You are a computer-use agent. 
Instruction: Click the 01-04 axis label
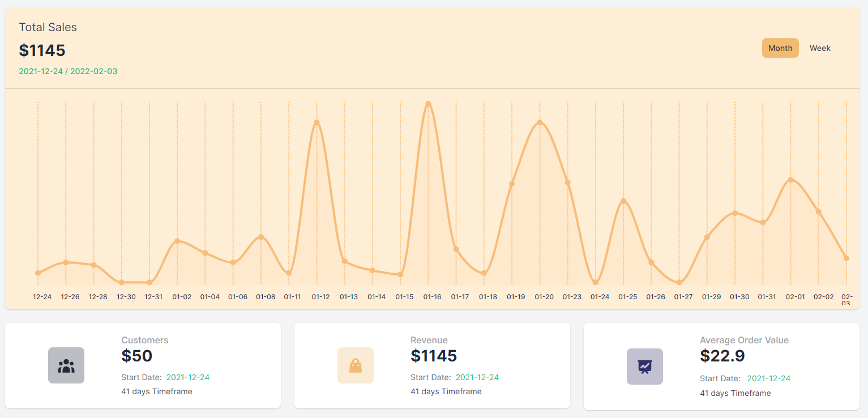(x=209, y=297)
